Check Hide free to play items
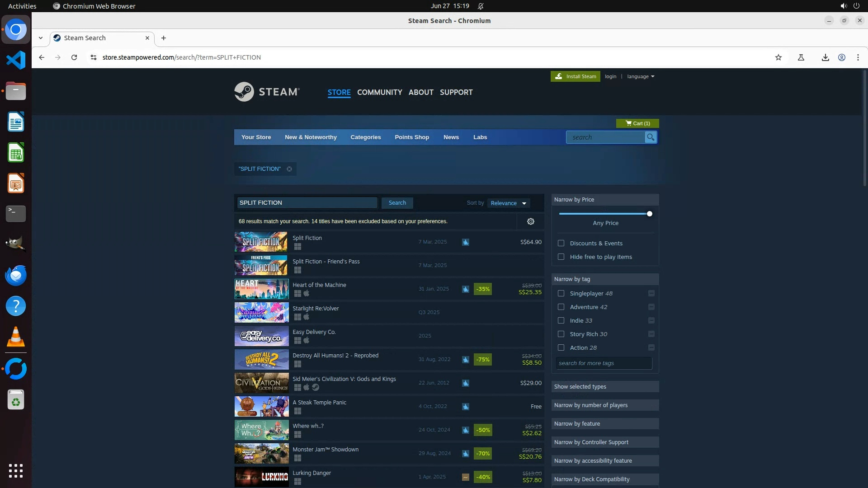This screenshot has height=488, width=868. tap(561, 257)
